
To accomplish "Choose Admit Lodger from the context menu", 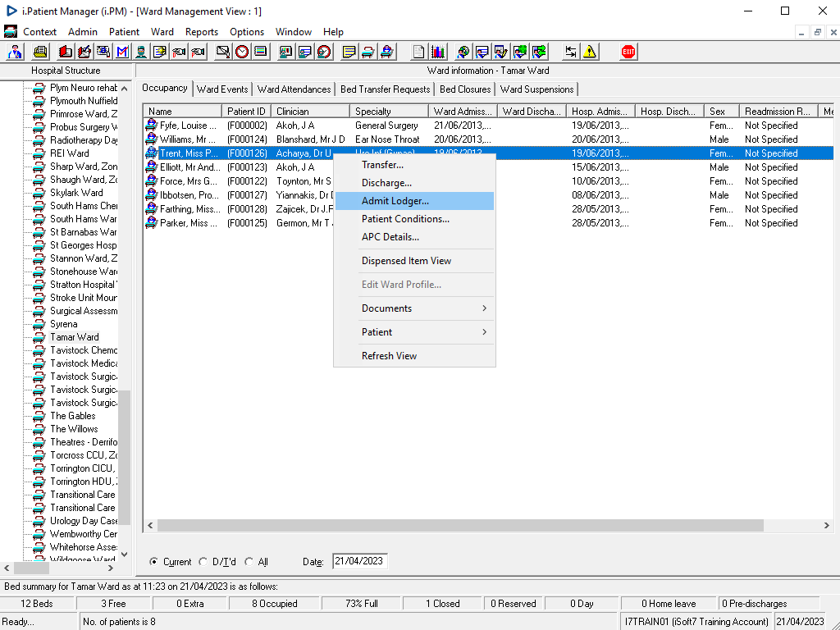I will tap(414, 201).
